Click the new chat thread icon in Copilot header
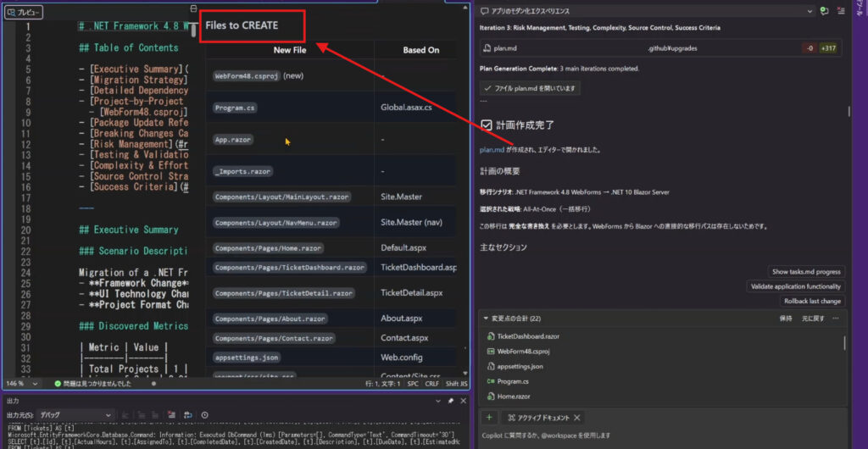This screenshot has width=868, height=449. (824, 11)
